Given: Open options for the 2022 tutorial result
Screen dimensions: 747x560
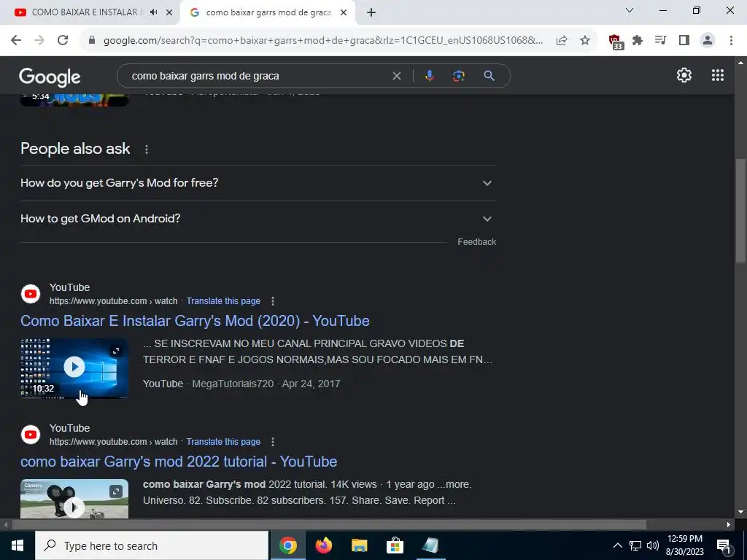Looking at the screenshot, I should tap(273, 442).
